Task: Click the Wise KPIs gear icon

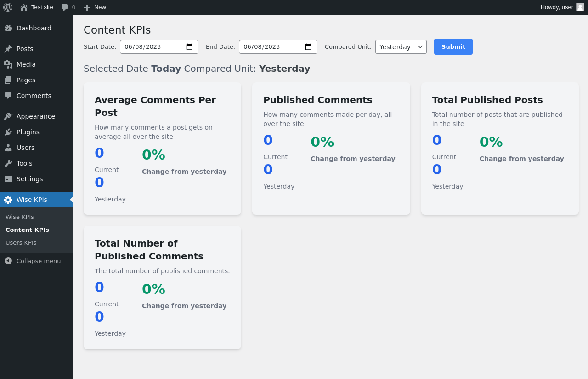Action: click(8, 200)
